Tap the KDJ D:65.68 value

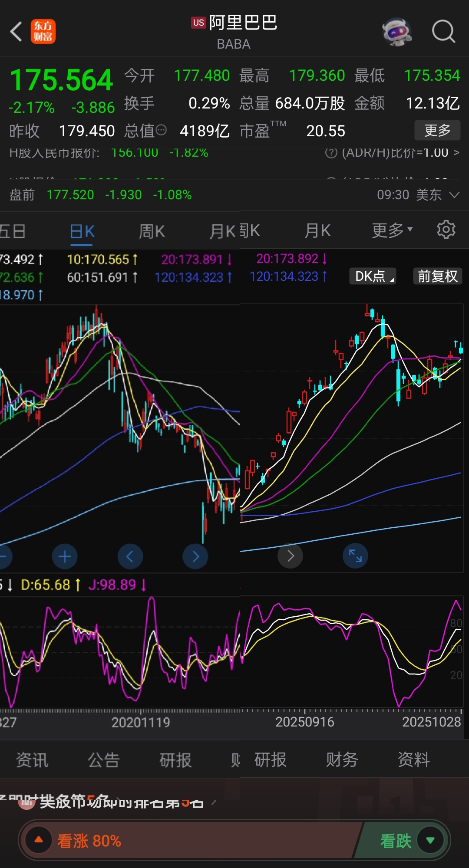point(50,585)
